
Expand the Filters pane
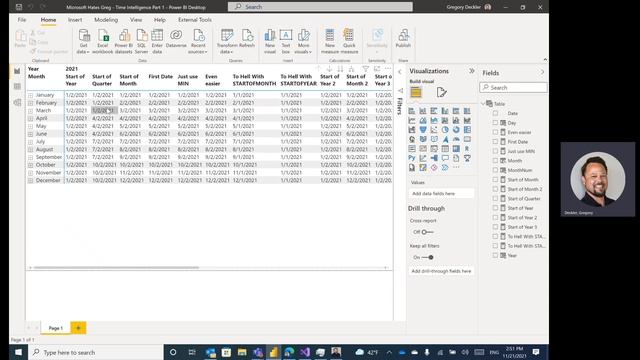[400, 72]
